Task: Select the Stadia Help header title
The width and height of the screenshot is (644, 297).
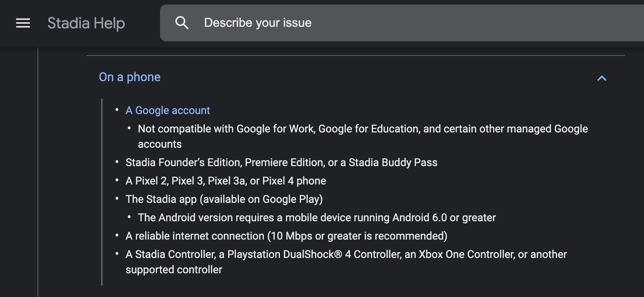Action: coord(86,23)
